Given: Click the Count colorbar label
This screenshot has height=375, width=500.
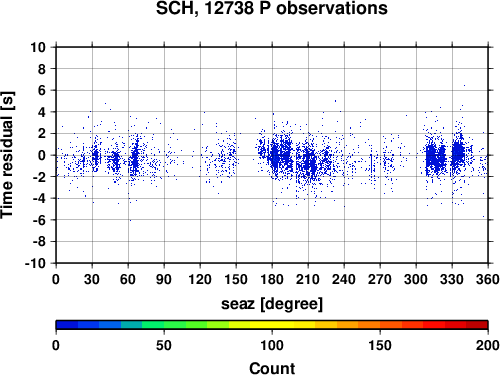Looking at the screenshot, I should [x=272, y=368].
